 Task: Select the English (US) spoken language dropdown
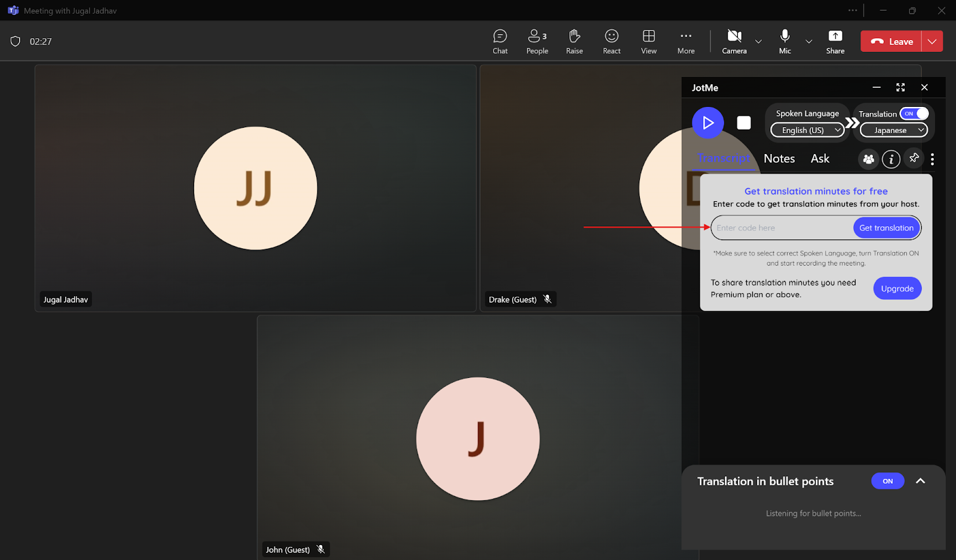click(x=807, y=130)
